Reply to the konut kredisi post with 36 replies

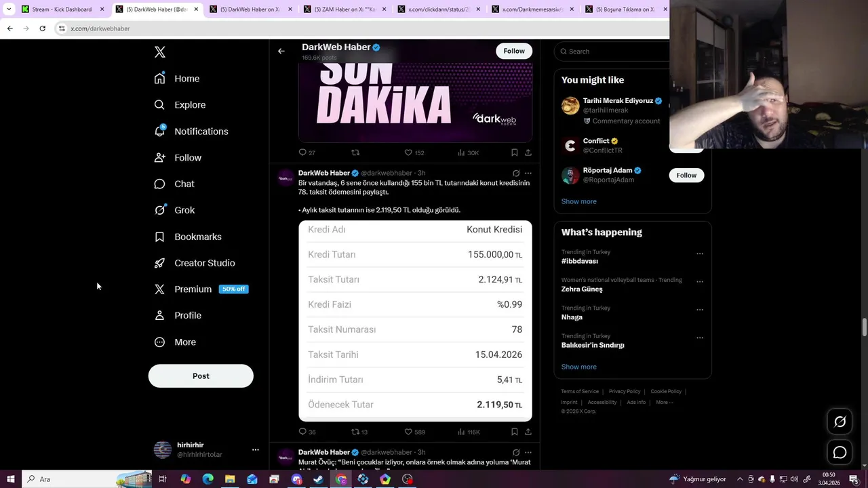coord(307,432)
